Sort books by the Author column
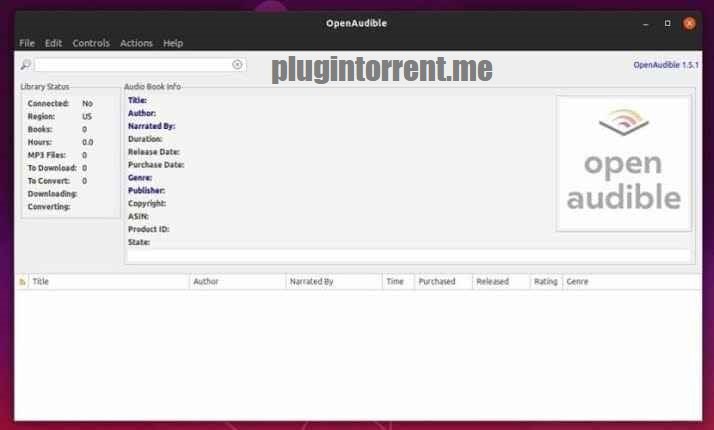 click(238, 282)
